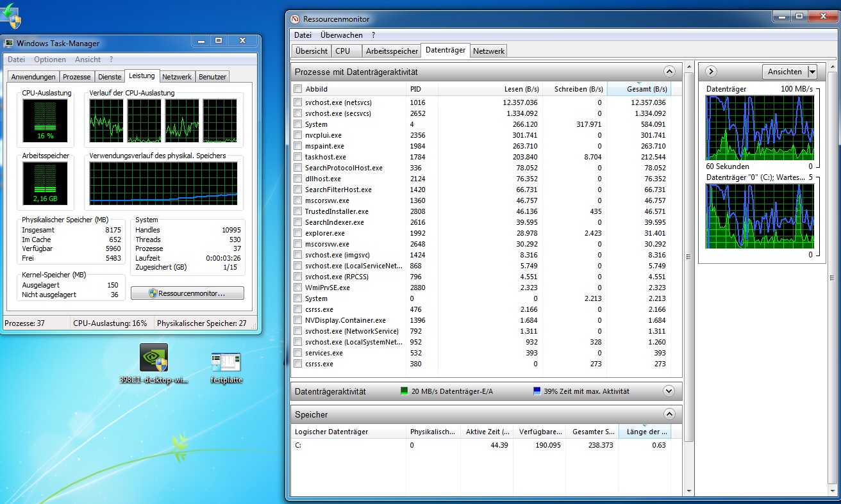The image size is (841, 504).
Task: Toggle the select-all Abbild header checkbox
Action: coord(297,89)
